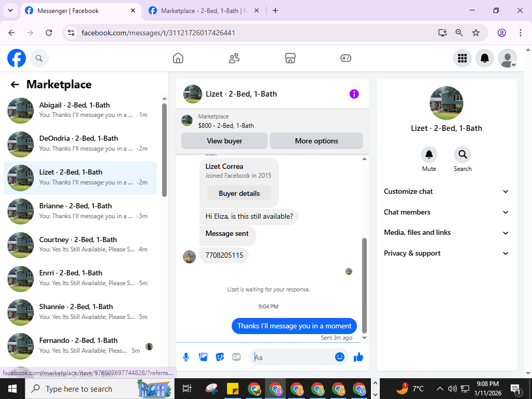Open the account profile picture menu
The image size is (532, 399).
(507, 58)
